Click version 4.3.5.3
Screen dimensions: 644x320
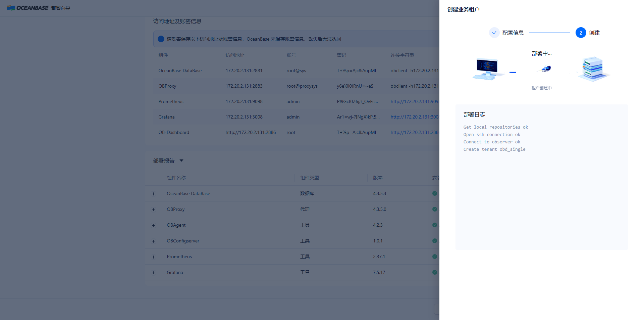pyautogui.click(x=379, y=193)
